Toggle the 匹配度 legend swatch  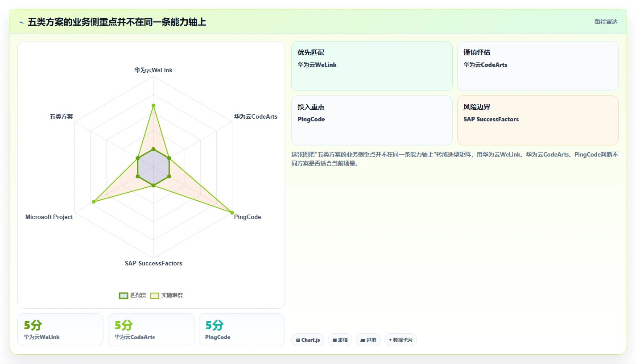pyautogui.click(x=124, y=295)
